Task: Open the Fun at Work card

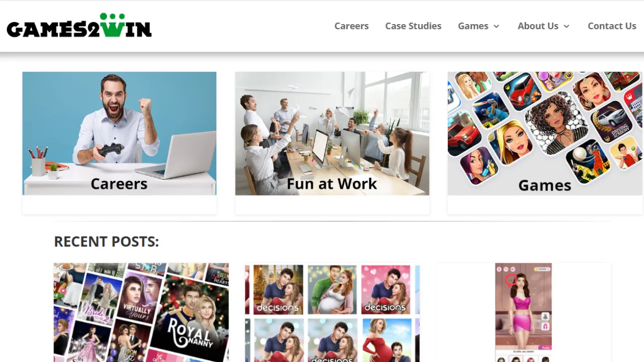Action: (332, 133)
